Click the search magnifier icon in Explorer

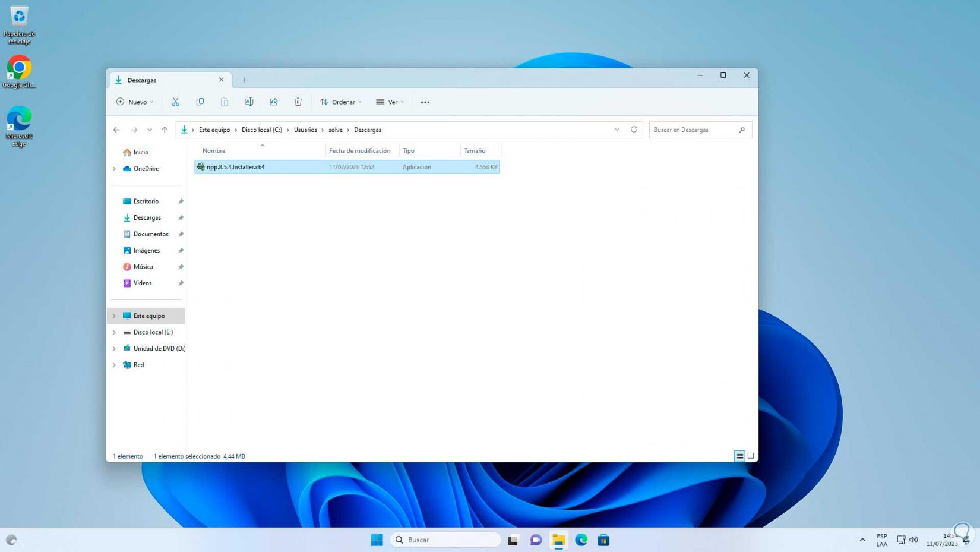click(x=742, y=130)
